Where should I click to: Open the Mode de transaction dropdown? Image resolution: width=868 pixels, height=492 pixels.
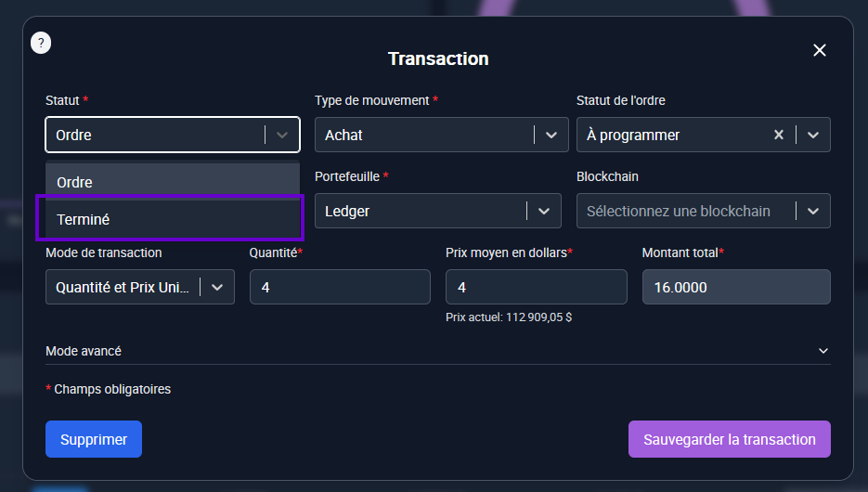click(x=217, y=288)
